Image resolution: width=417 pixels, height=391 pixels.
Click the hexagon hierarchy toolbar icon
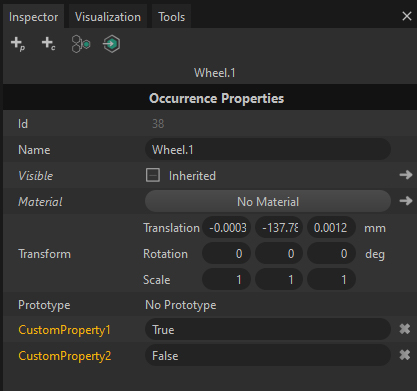(x=81, y=44)
